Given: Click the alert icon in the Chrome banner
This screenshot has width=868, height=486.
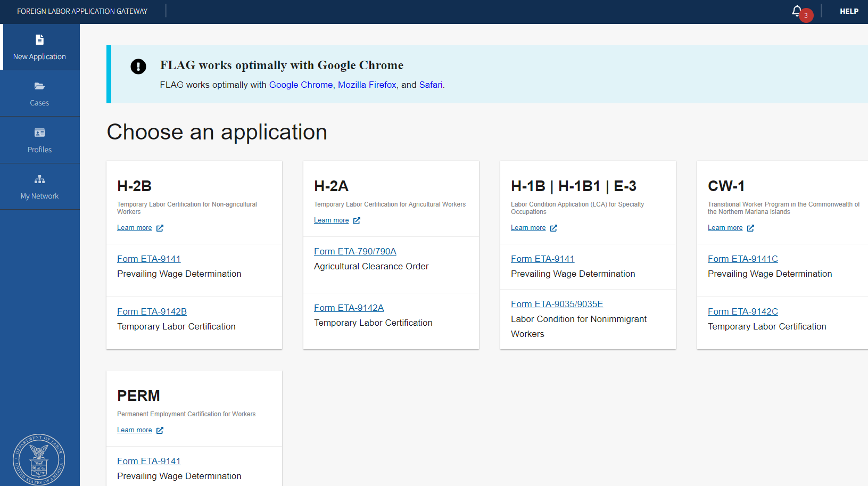Looking at the screenshot, I should click(138, 67).
